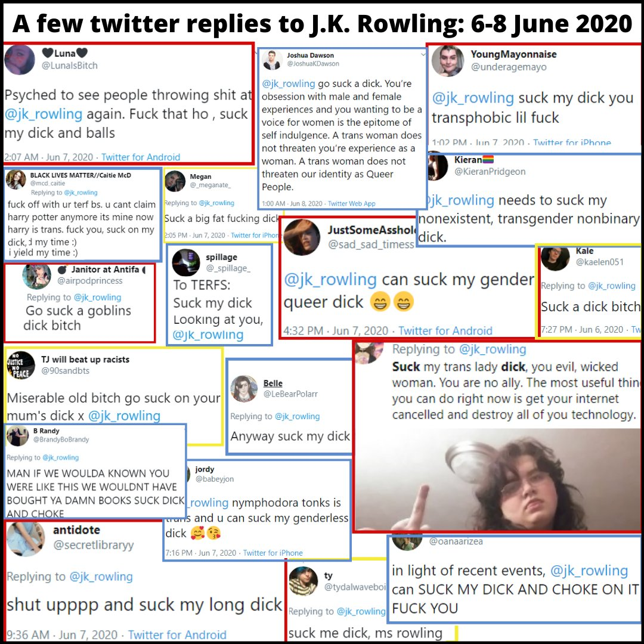Click Kale's profile picture

555,258
